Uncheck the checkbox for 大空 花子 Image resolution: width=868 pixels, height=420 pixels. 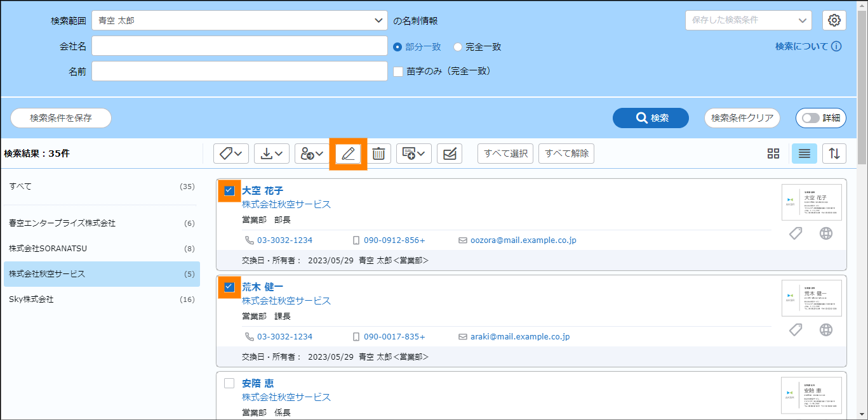tap(229, 190)
